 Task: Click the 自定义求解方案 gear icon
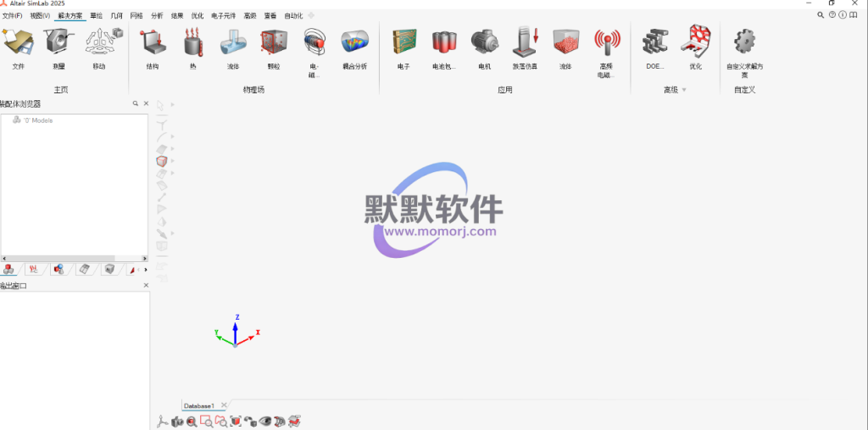click(744, 44)
